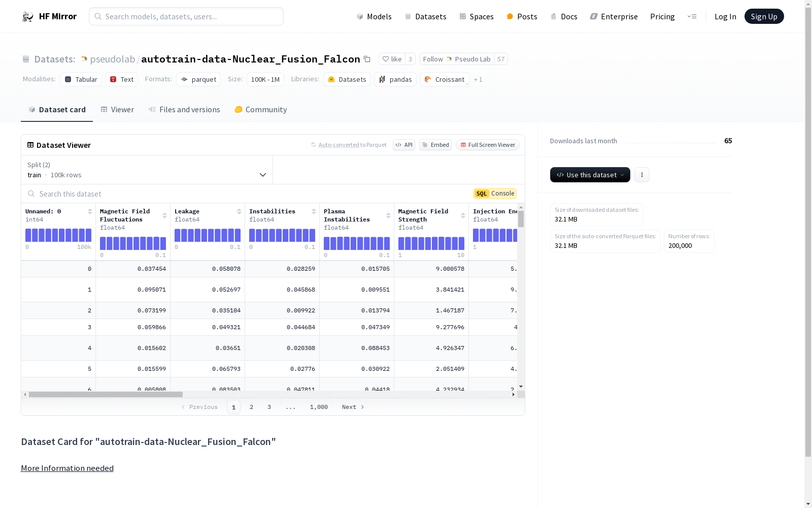Open Docs in top navigation
The image size is (812, 508).
click(564, 17)
